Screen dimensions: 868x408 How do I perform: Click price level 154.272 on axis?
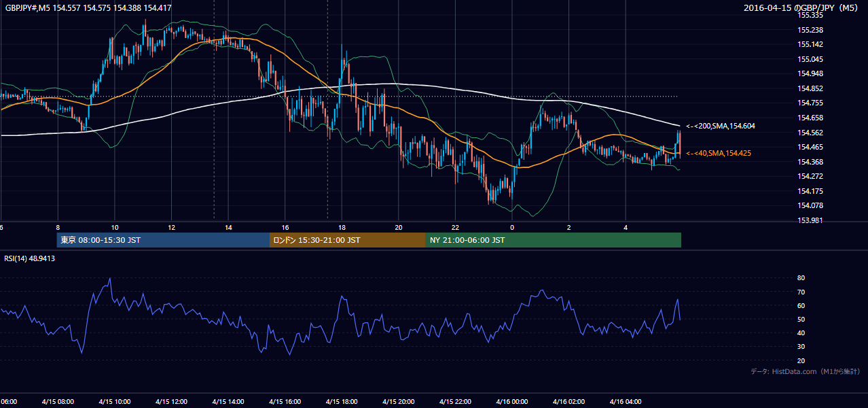(810, 176)
